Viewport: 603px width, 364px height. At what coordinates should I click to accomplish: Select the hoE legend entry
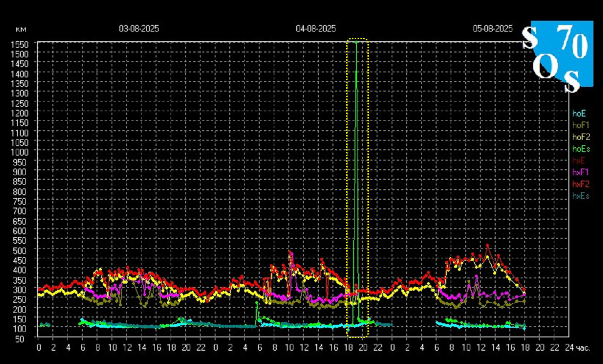pyautogui.click(x=579, y=113)
